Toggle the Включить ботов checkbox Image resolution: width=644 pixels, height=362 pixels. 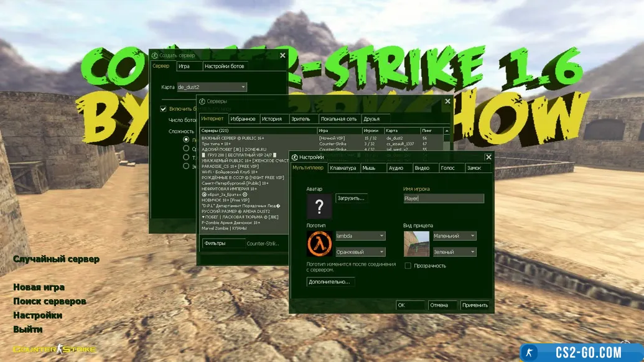point(164,109)
